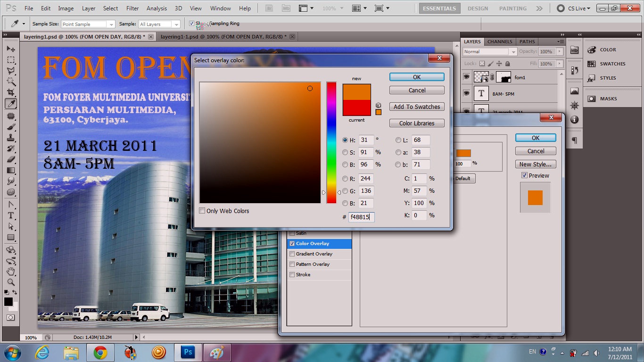
Task: Select the Rectangular Marquee tool
Action: click(x=11, y=60)
